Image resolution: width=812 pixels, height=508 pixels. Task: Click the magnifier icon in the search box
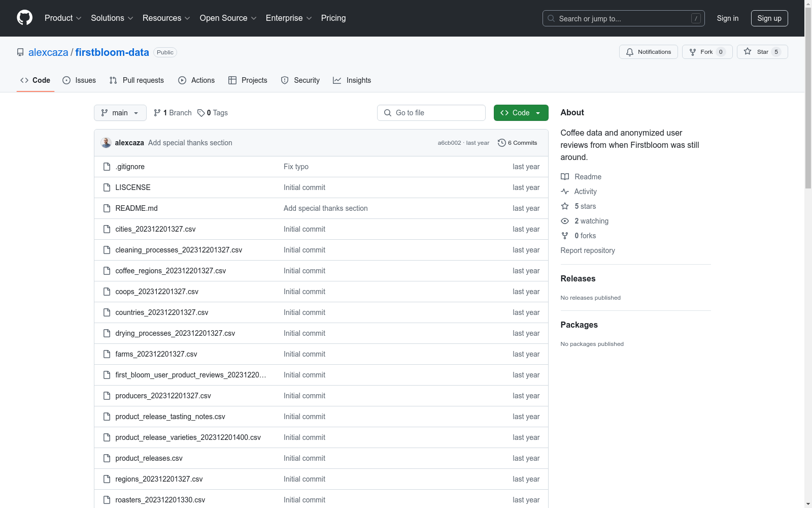(551, 18)
